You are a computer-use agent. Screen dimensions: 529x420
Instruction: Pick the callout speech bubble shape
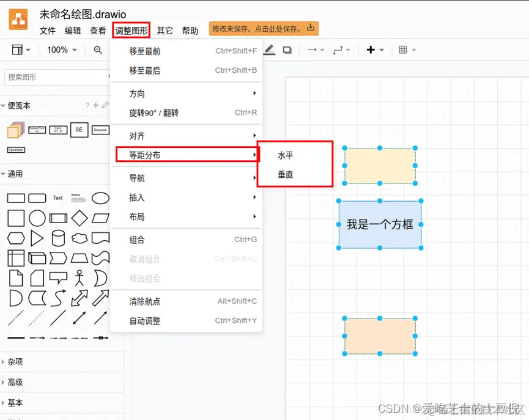(x=58, y=278)
